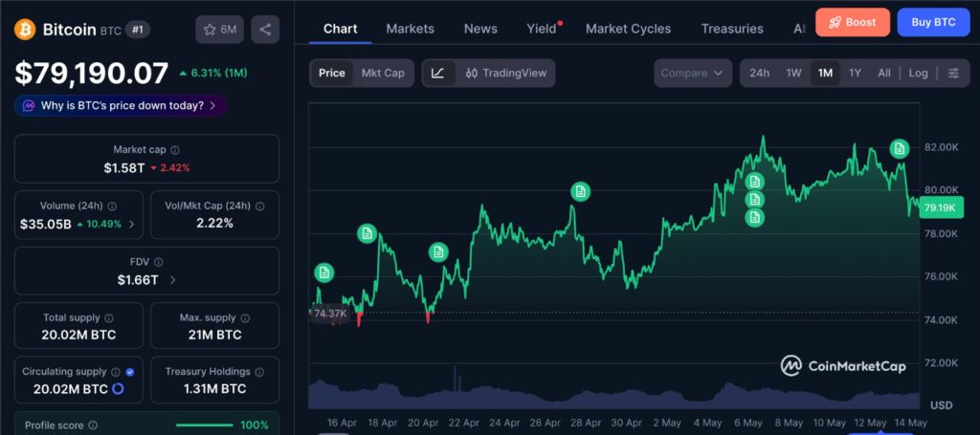Open news marker near 28 Apr
This screenshot has height=435, width=980.
click(580, 191)
